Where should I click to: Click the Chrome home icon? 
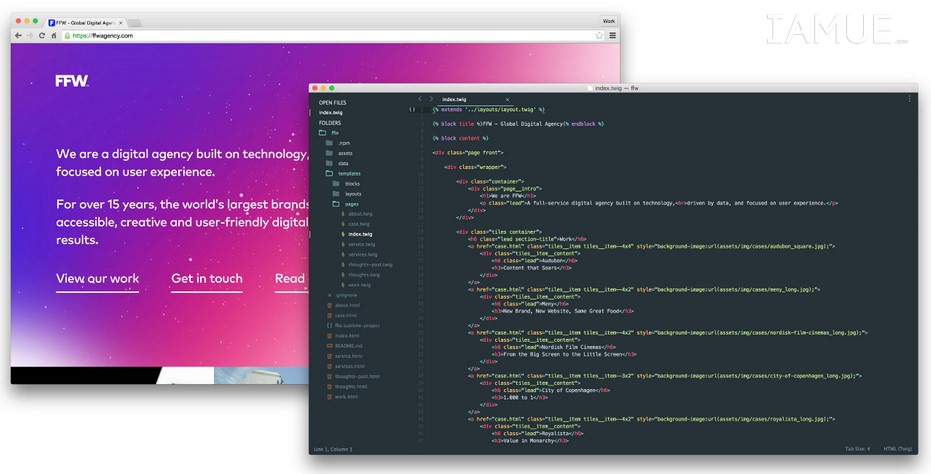[x=53, y=36]
